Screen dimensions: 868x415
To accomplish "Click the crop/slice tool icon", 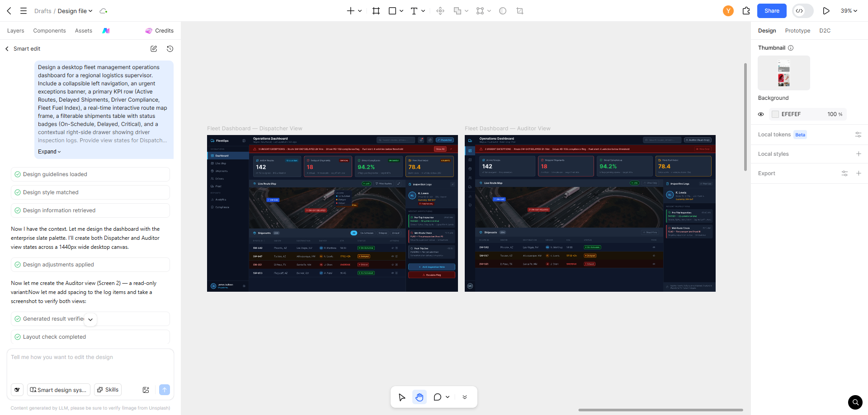I will [520, 11].
